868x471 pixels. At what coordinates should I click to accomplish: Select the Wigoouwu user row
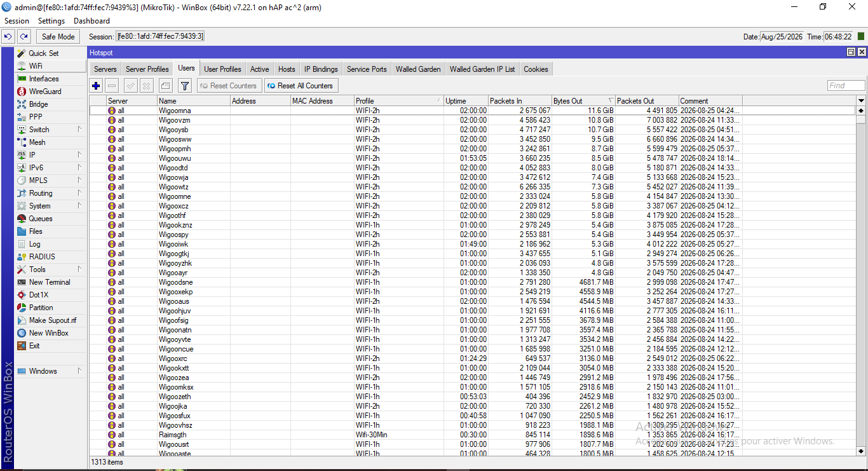473,158
